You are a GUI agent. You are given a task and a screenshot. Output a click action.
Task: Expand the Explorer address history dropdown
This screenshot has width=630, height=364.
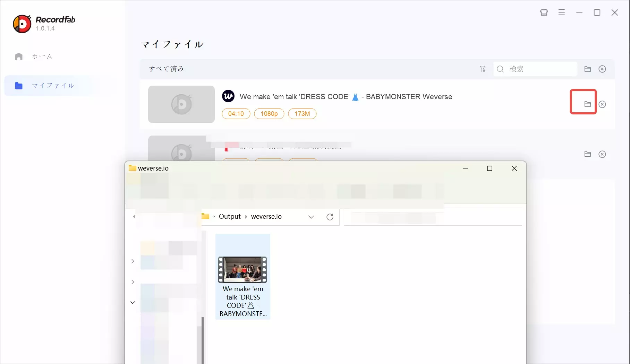click(x=311, y=217)
